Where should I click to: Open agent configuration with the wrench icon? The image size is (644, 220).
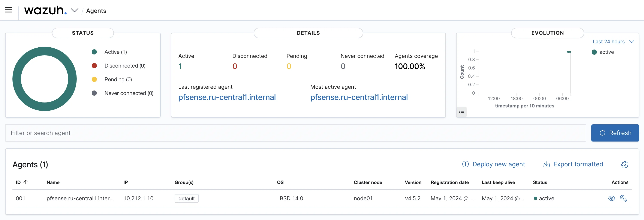tap(624, 198)
